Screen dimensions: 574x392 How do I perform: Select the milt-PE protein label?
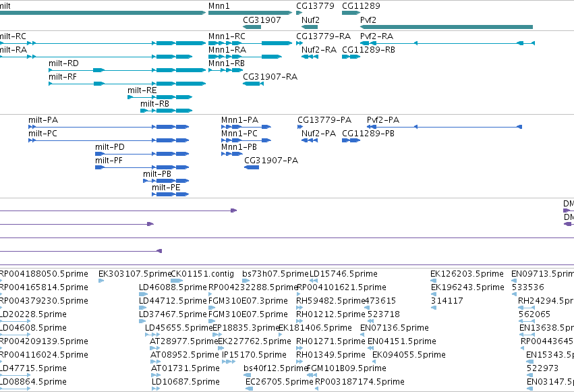pos(166,188)
